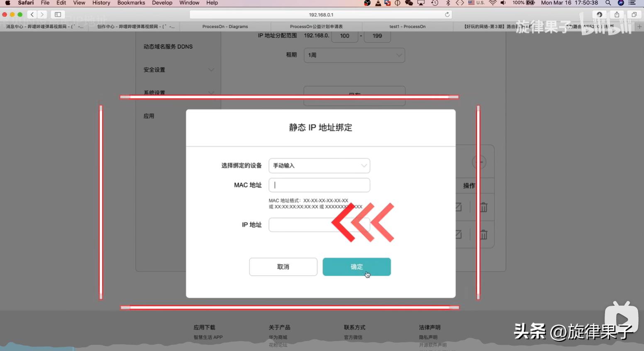Toggle the Safari sidebar button

(x=58, y=15)
